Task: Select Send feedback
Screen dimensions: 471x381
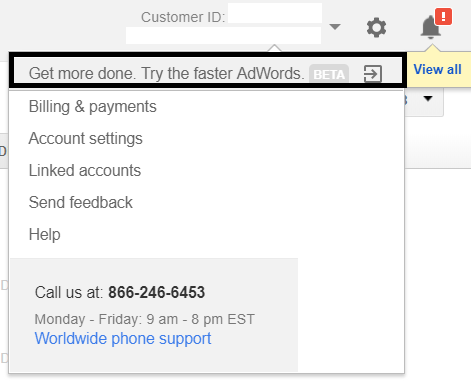Action: click(x=81, y=202)
